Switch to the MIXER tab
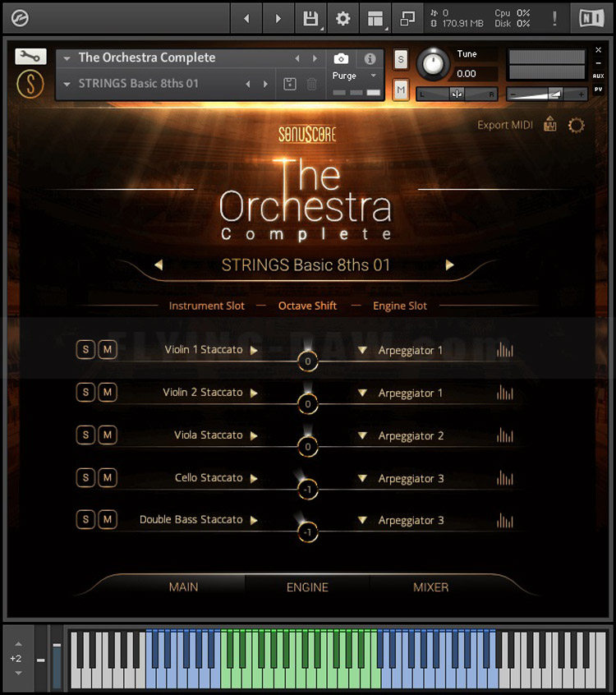The width and height of the screenshot is (616, 695). [x=430, y=587]
